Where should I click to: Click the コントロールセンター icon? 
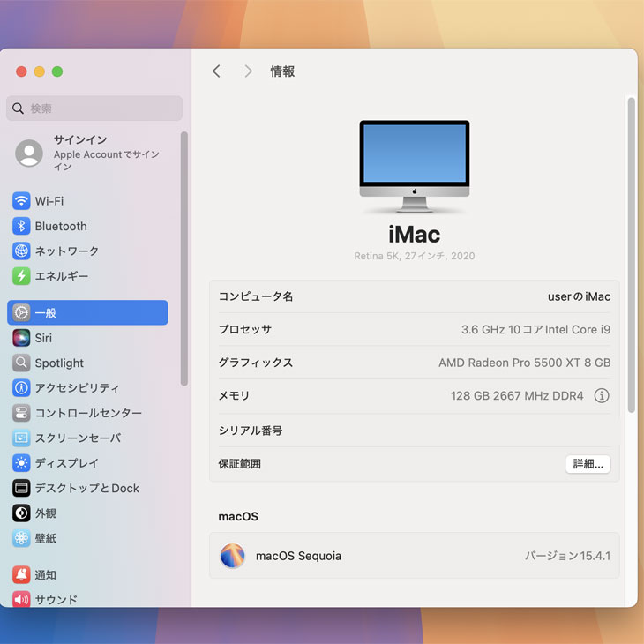pos(21,413)
